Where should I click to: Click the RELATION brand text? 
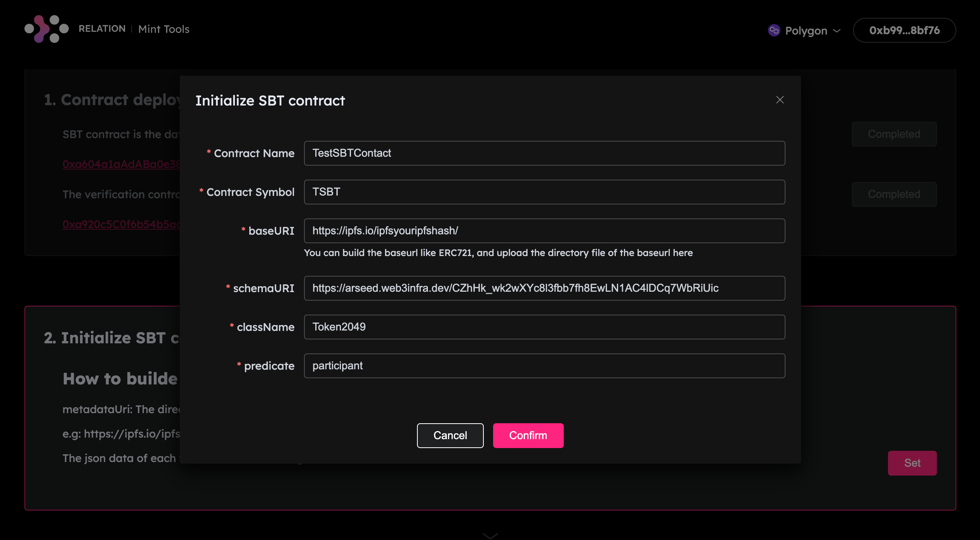click(102, 29)
